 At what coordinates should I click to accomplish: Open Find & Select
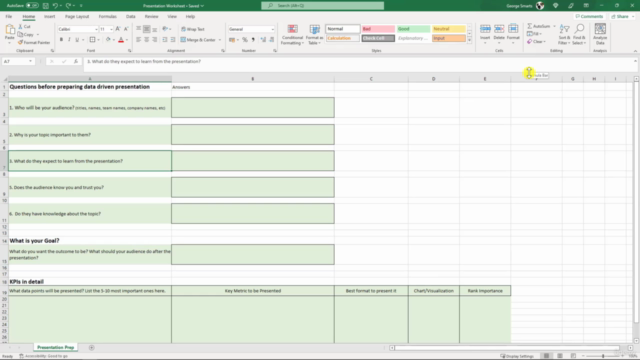579,35
